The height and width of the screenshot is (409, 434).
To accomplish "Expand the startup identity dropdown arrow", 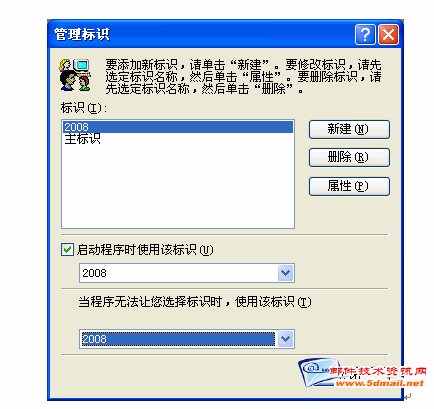I will 286,273.
